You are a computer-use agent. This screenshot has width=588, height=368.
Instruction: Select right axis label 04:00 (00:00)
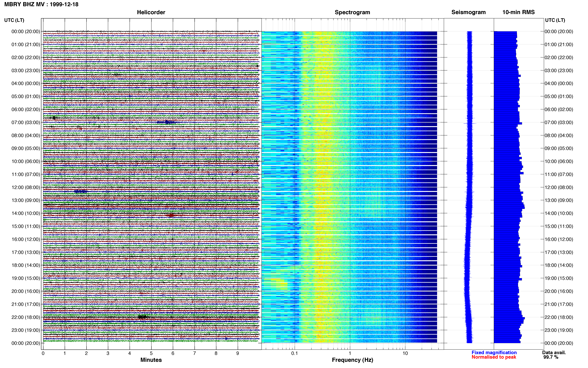[x=559, y=83]
